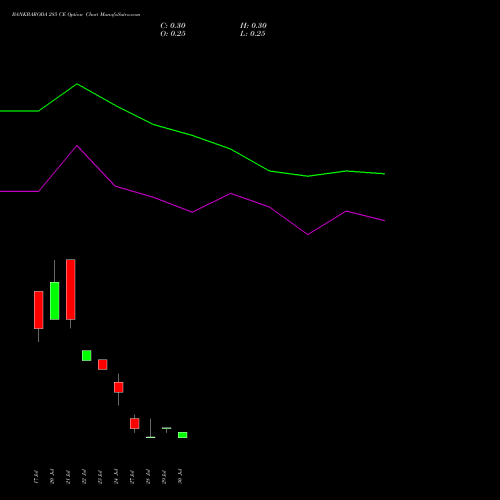This screenshot has width=500, height=500.
Task: Select the red 17 Jul candlestick
Action: pyautogui.click(x=39, y=310)
